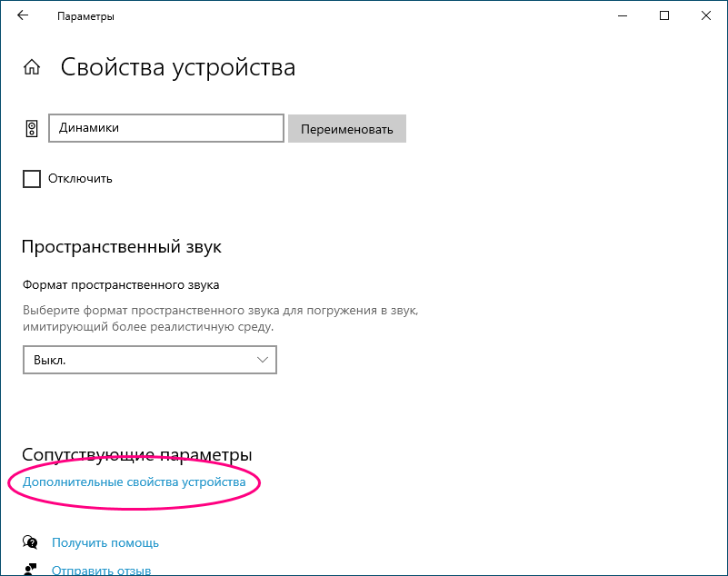Click the Свойства устройства heading

tap(178, 68)
